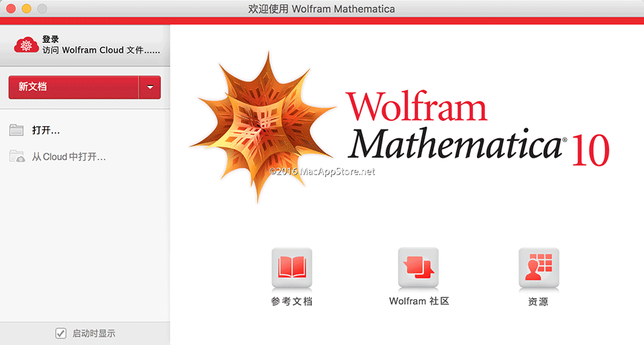Screen dimensions: 644x345
Task: Click the red Wolfram Cloud login icon
Action: tap(27, 45)
